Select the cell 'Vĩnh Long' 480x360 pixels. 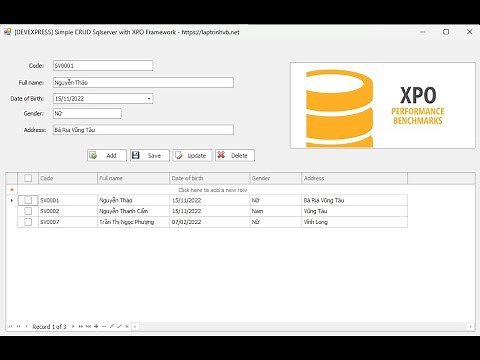355,222
